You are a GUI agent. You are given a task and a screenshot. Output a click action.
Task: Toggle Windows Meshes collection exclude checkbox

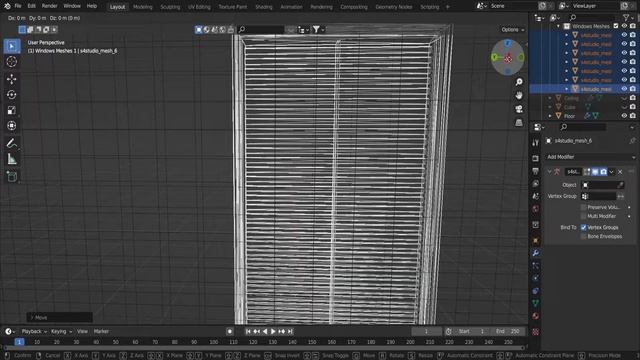tap(616, 26)
